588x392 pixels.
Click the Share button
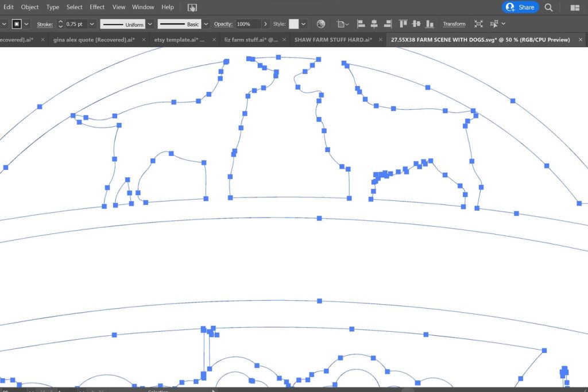(520, 7)
